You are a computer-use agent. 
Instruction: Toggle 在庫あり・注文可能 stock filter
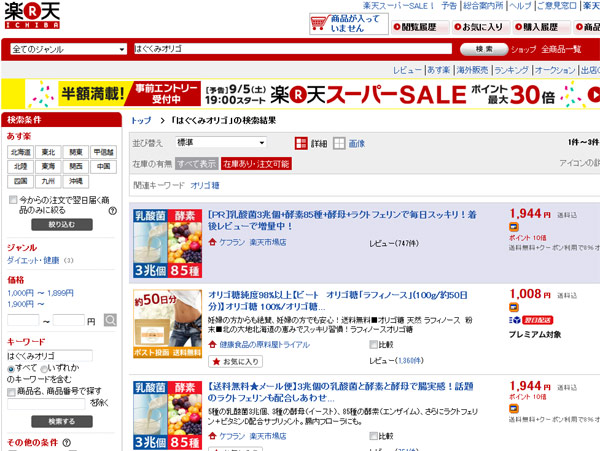tap(256, 164)
